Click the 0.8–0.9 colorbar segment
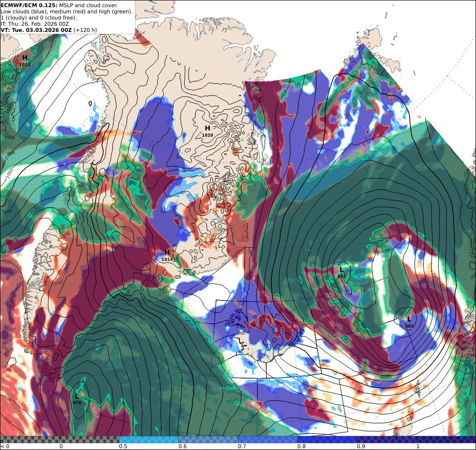Viewport: 476px width, 450px height. 327,440
